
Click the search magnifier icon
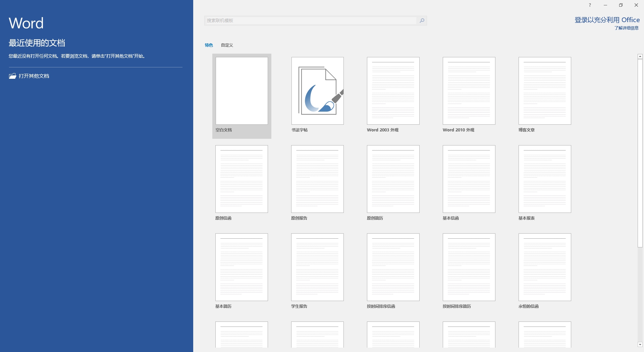click(422, 20)
